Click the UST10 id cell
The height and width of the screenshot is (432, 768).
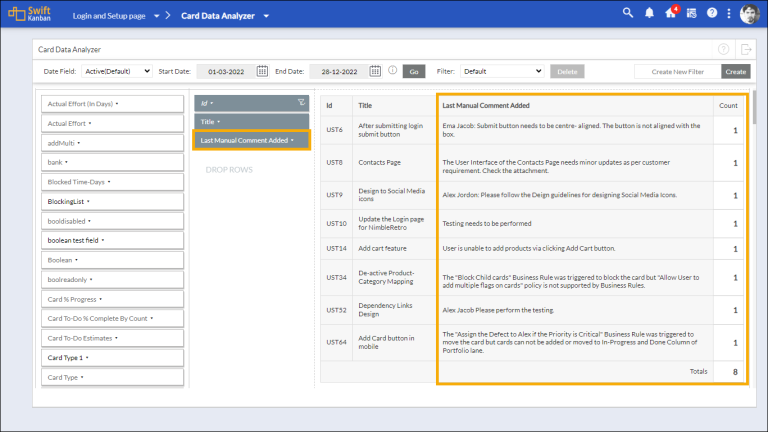pyautogui.click(x=336, y=223)
